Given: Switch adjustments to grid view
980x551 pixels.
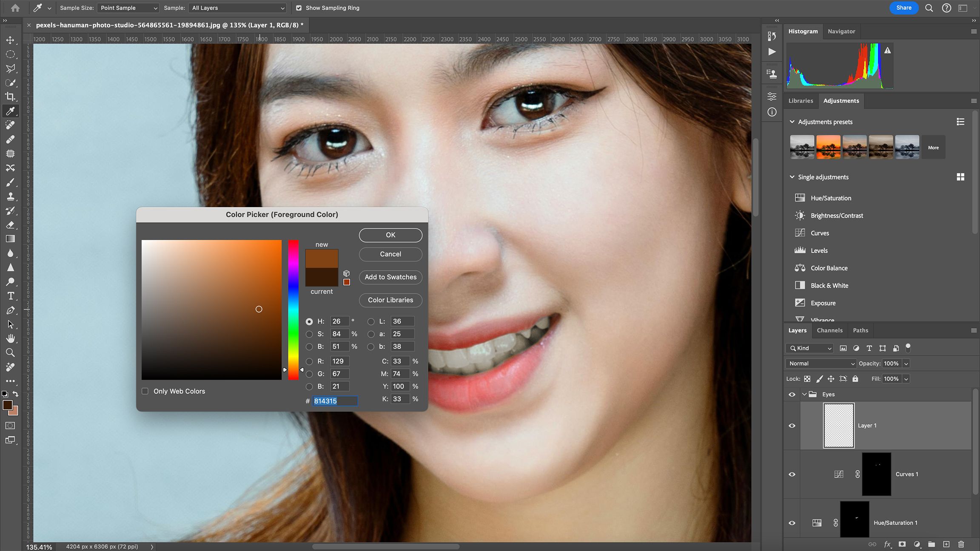Looking at the screenshot, I should pos(960,177).
